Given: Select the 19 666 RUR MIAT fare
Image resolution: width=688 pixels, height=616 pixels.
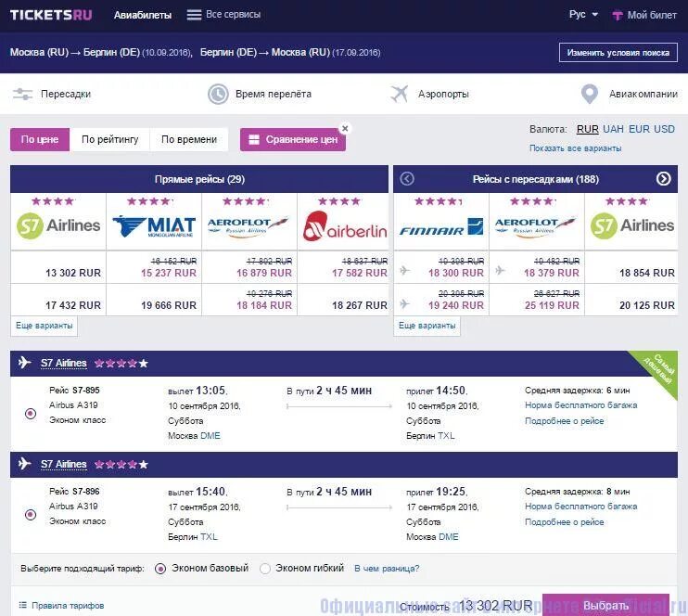Looking at the screenshot, I should pyautogui.click(x=169, y=305).
